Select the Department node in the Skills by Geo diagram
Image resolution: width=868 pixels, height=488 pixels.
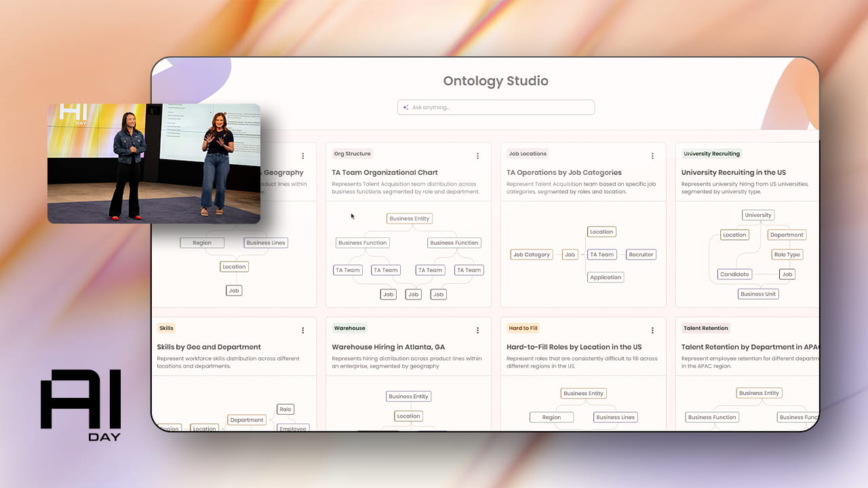(x=247, y=420)
